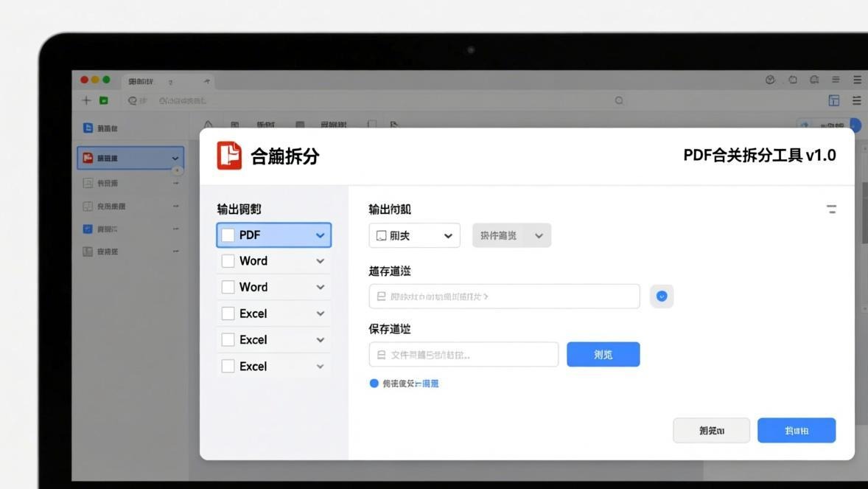Image resolution: width=868 pixels, height=489 pixels.
Task: Click the blue confirm button at the dialog bottom
Action: 797,430
